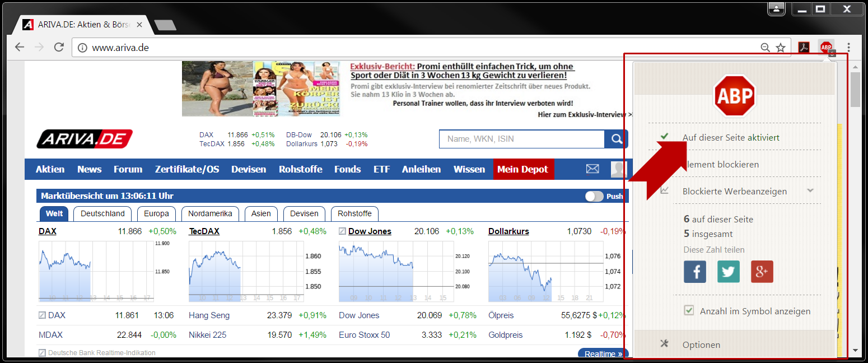This screenshot has height=363, width=868.
Task: Click the browser forward arrow
Action: pos(39,48)
